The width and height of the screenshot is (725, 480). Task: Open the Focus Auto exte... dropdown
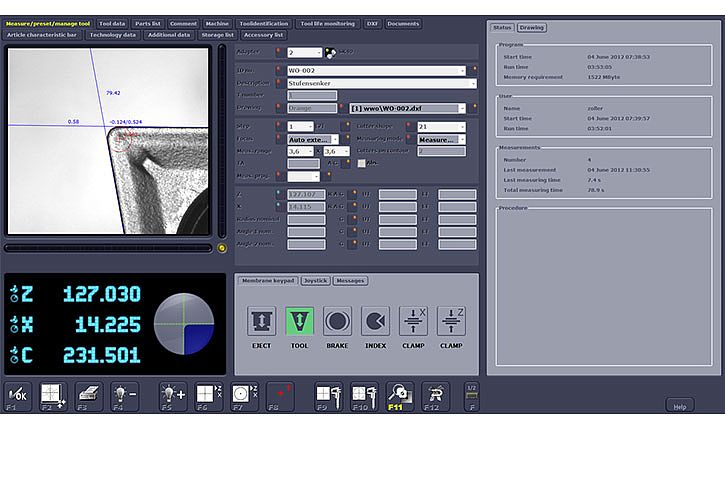click(313, 139)
